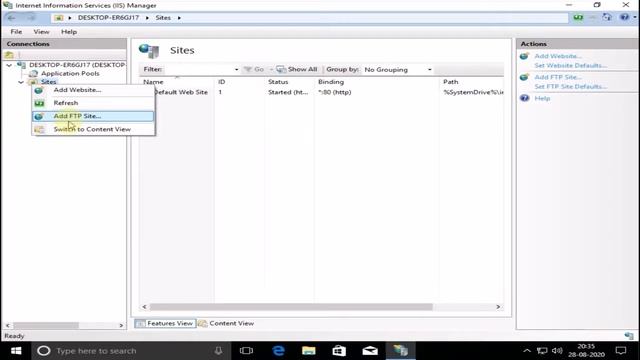Open the Help menu

[69, 32]
